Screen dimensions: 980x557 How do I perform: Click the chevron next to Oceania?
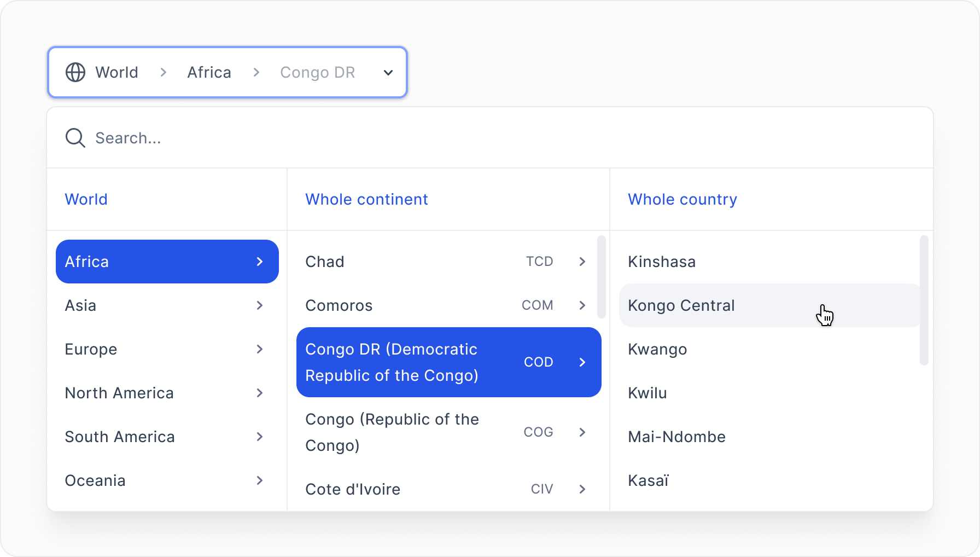click(260, 480)
